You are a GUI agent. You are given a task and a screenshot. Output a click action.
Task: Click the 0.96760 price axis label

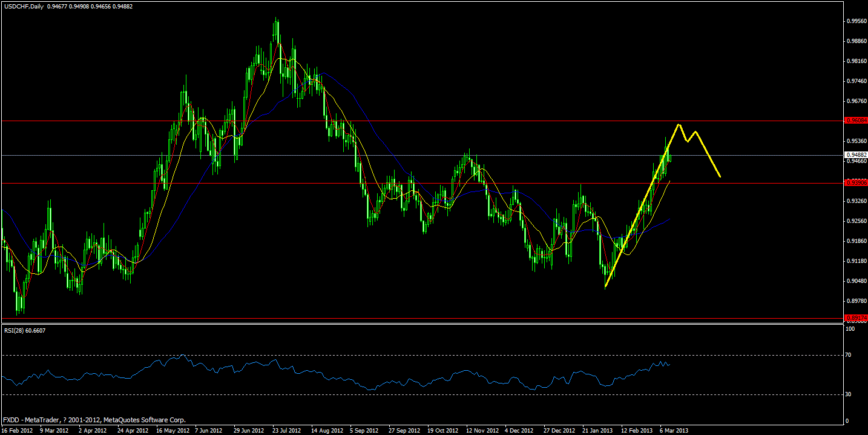[x=856, y=101]
